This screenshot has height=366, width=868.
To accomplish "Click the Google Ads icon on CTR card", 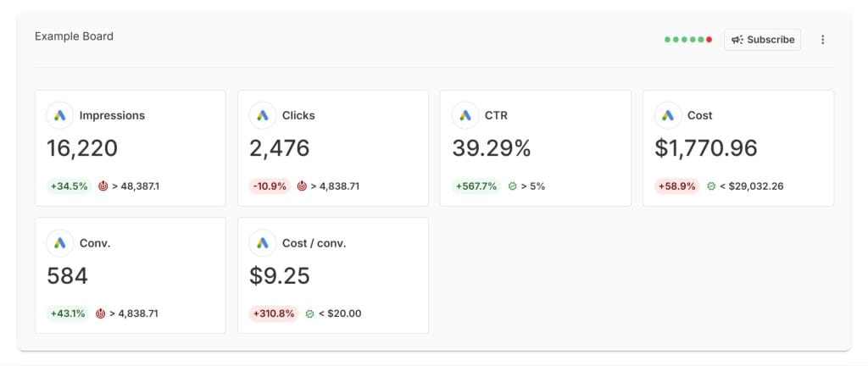I will click(x=465, y=115).
